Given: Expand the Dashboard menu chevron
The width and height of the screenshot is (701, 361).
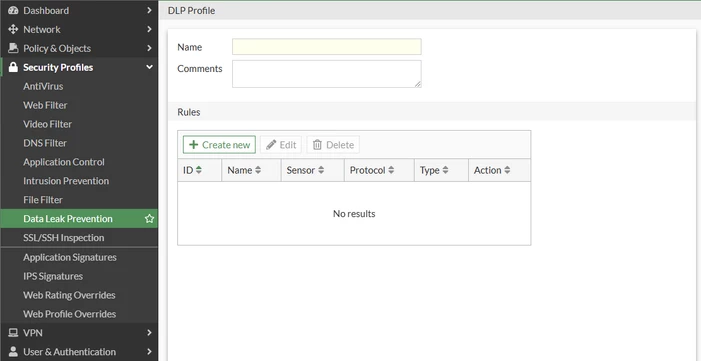Looking at the screenshot, I should tap(149, 10).
